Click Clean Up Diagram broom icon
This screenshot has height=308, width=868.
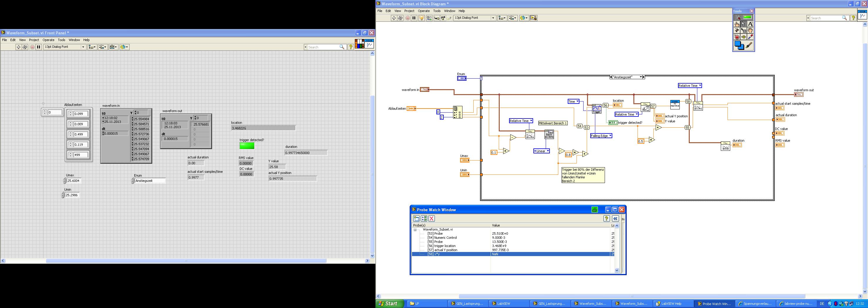(x=533, y=18)
